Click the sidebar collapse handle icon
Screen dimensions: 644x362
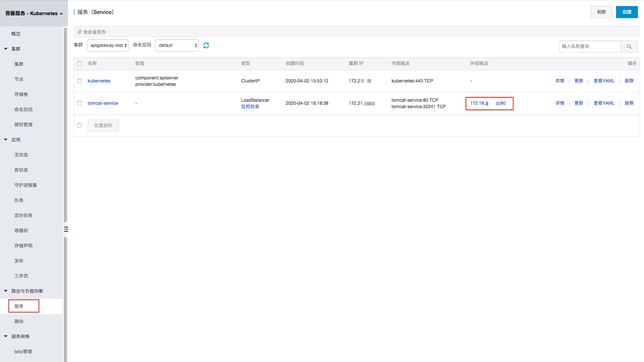66,229
